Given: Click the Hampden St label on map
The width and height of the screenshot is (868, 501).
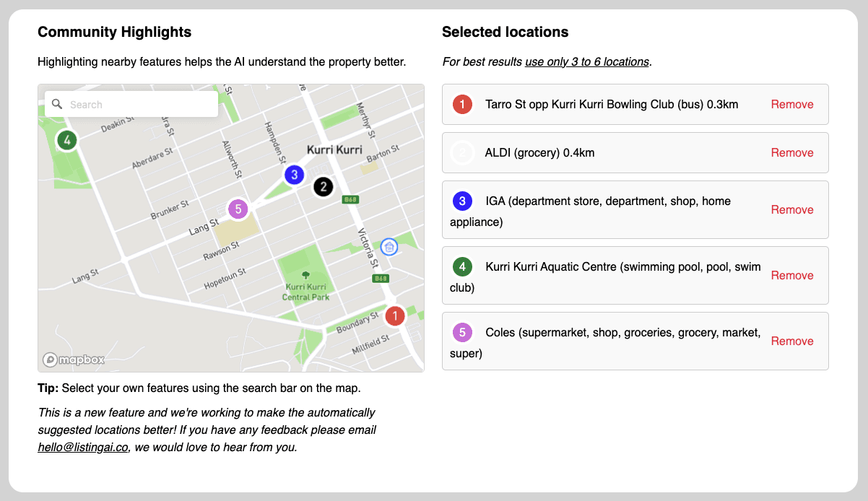Looking at the screenshot, I should pyautogui.click(x=274, y=141).
